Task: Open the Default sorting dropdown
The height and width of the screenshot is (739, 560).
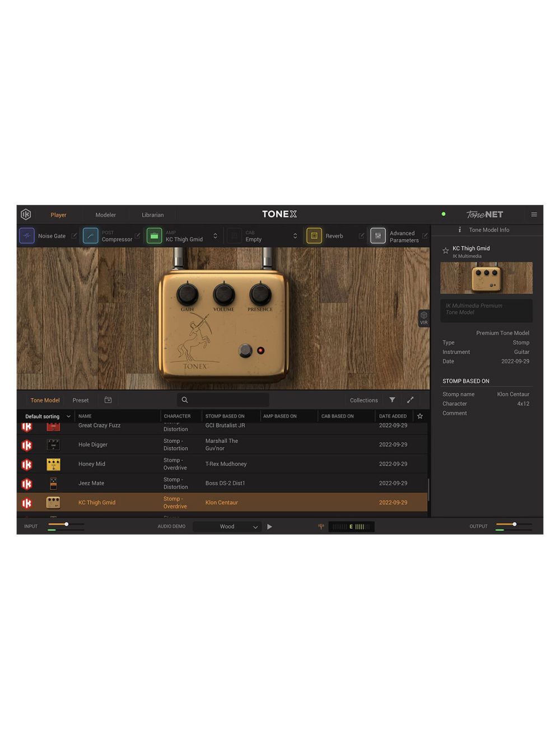Action: click(46, 416)
